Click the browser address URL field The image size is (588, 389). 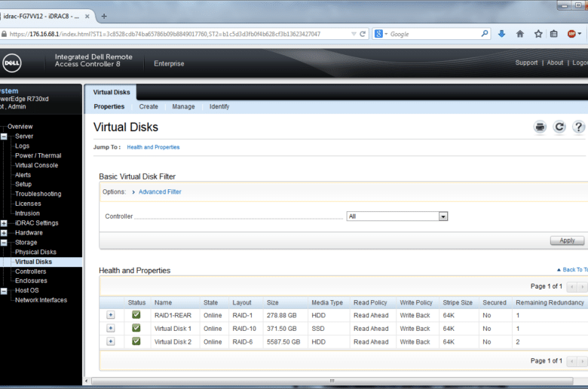tap(179, 34)
